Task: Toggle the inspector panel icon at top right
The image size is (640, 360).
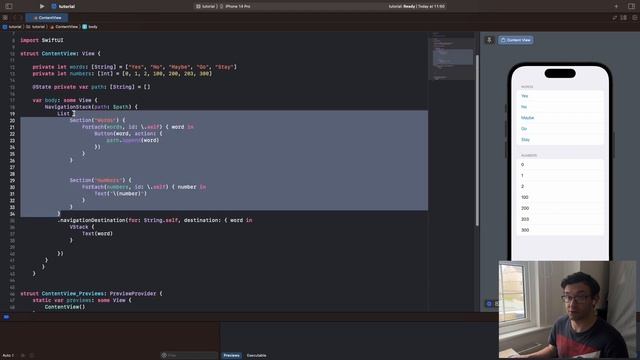Action: pyautogui.click(x=631, y=6)
